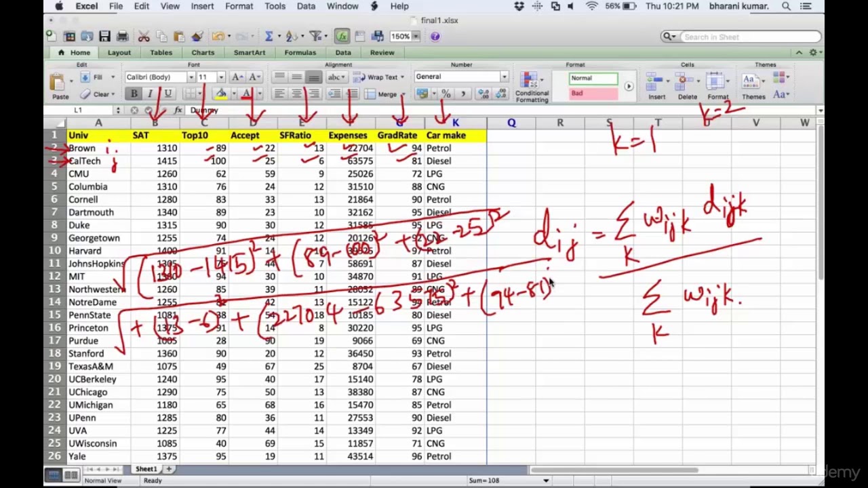
Task: Click the New Workbook icon
Action: pos(52,37)
